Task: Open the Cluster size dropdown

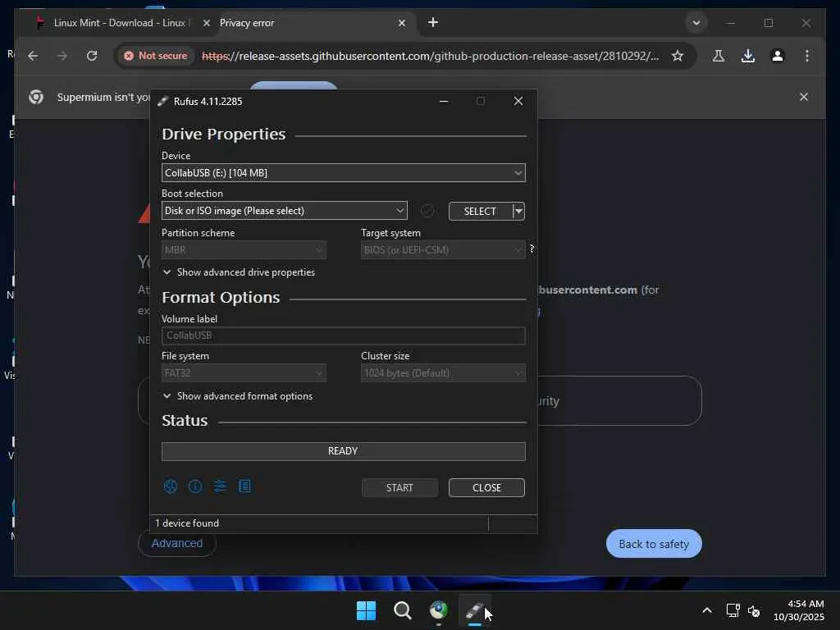Action: tap(443, 373)
